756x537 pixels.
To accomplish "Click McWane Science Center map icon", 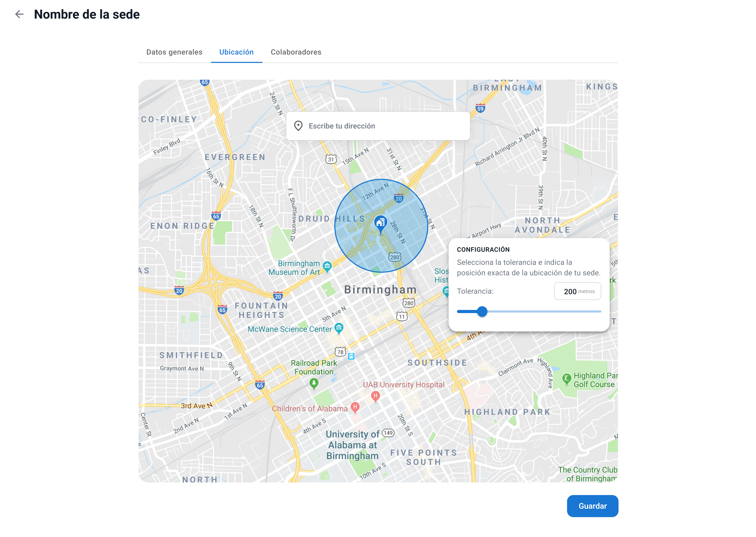I will (x=339, y=328).
